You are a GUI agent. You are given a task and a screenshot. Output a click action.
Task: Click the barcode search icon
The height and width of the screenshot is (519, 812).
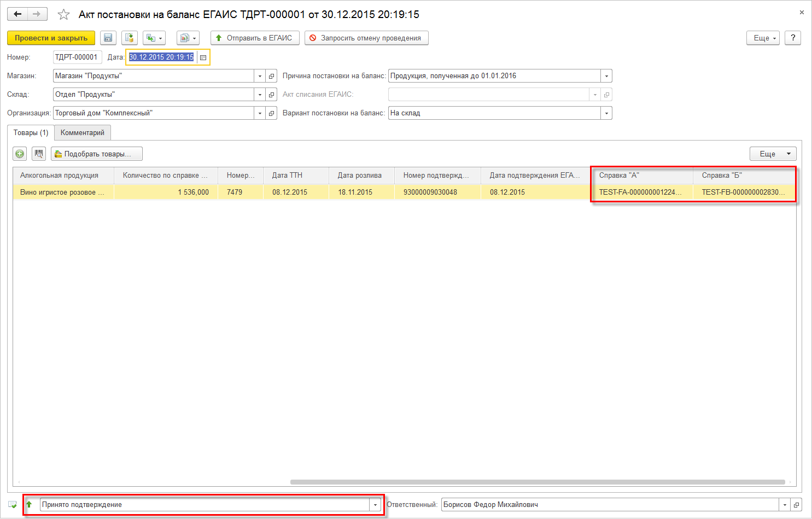pyautogui.click(x=39, y=154)
